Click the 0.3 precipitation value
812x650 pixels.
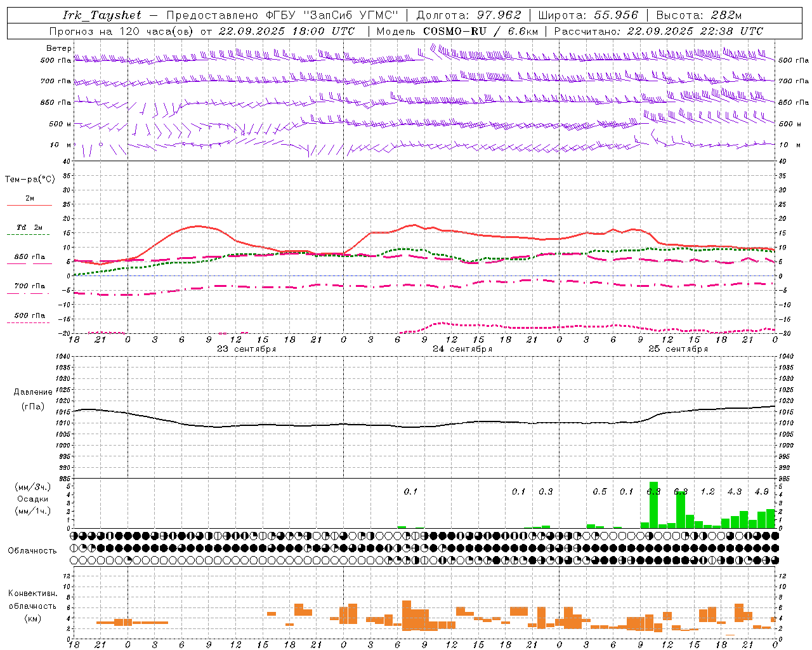point(546,492)
